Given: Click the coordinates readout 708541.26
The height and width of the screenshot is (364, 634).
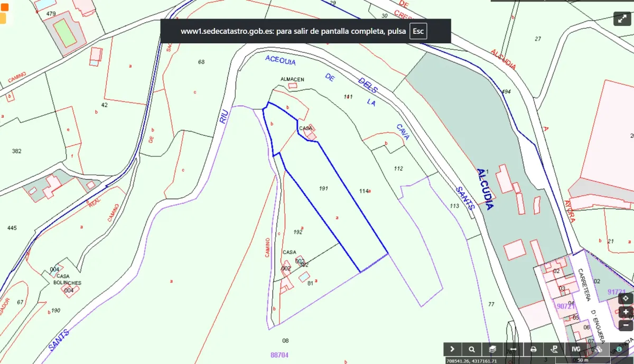Looking at the screenshot, I should (472, 361).
